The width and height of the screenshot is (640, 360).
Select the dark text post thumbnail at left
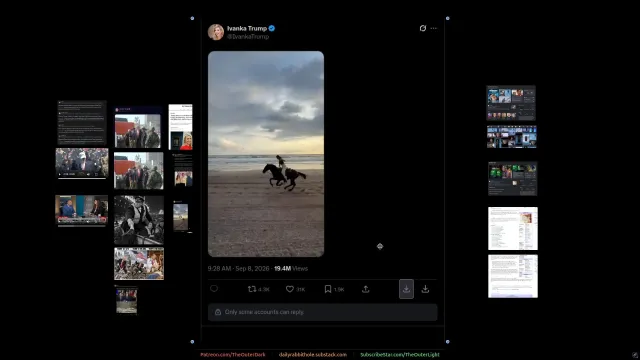[x=82, y=123]
